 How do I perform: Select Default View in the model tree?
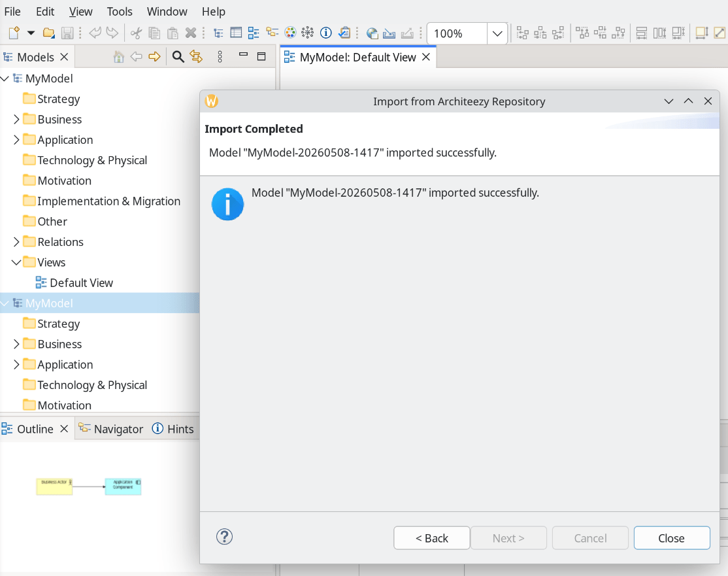click(81, 283)
